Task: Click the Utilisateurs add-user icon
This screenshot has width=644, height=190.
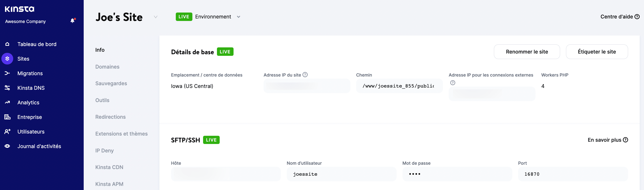Action: click(7, 131)
